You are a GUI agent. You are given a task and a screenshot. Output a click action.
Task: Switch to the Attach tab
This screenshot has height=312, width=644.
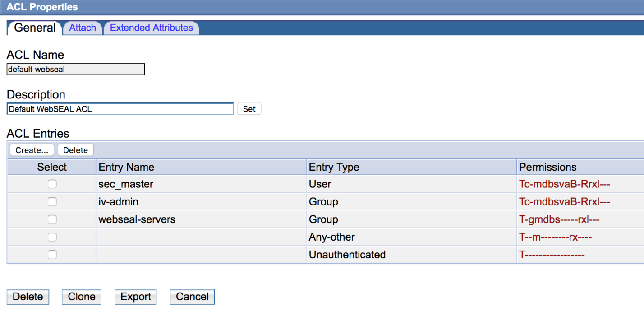tap(83, 28)
